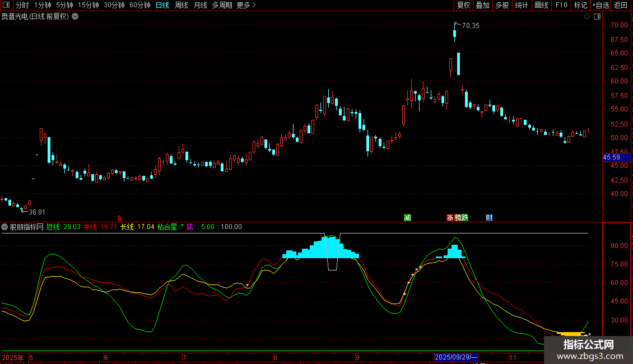Viewport: 633px width, 364px height.
Task: Open the 多股 multi-stock view
Action: 502,5
